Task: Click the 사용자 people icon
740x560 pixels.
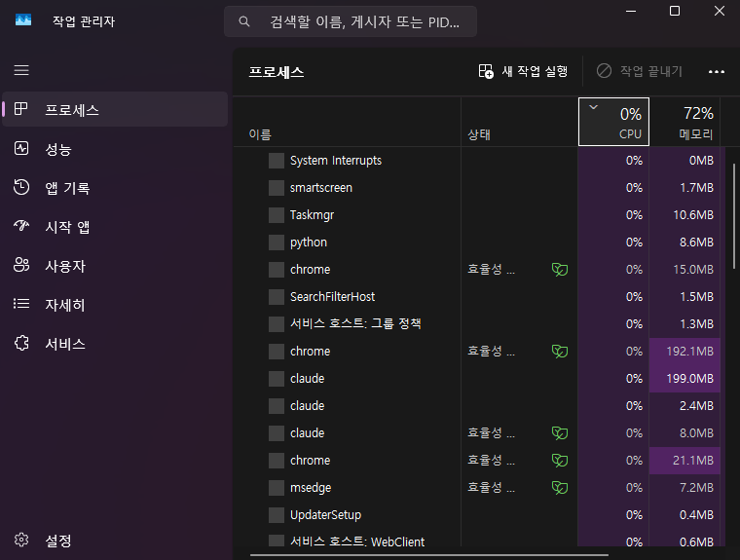Action: click(x=21, y=265)
